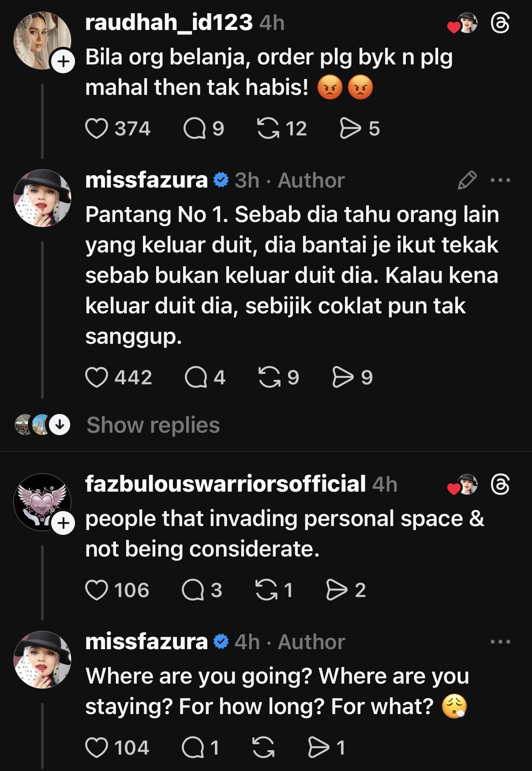Open more options on 'Pantang No 1' reply
532x771 pixels.
coord(500,180)
